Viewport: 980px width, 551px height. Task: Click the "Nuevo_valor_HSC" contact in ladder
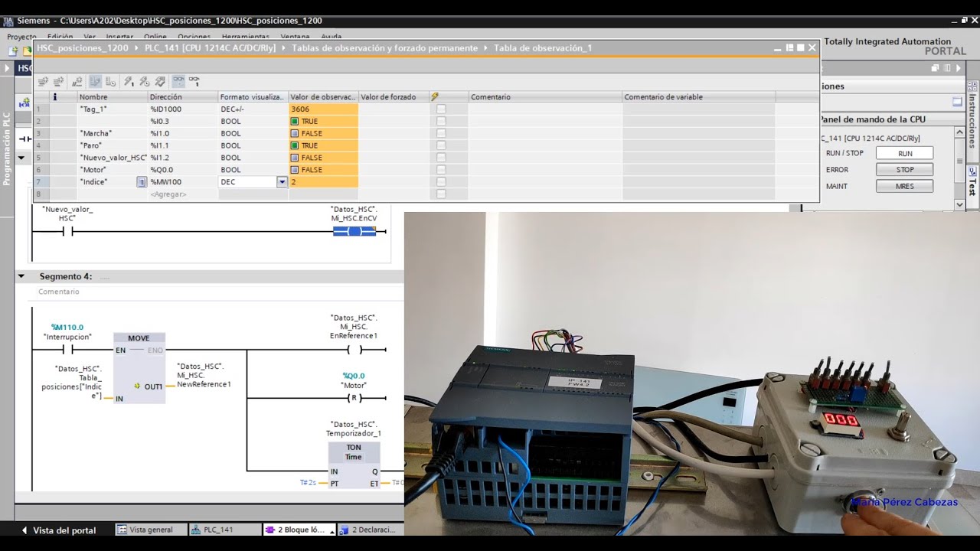[67, 231]
